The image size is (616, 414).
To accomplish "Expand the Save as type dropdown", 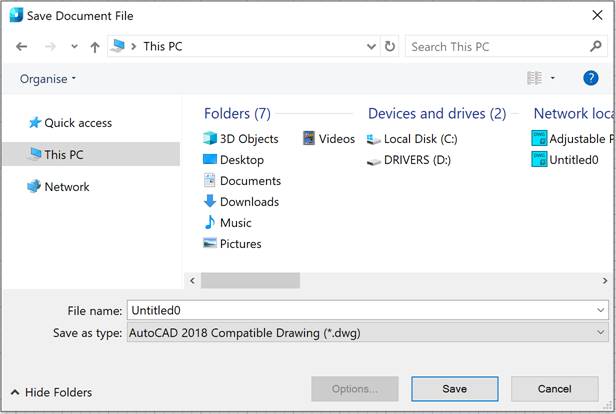I will coord(599,333).
